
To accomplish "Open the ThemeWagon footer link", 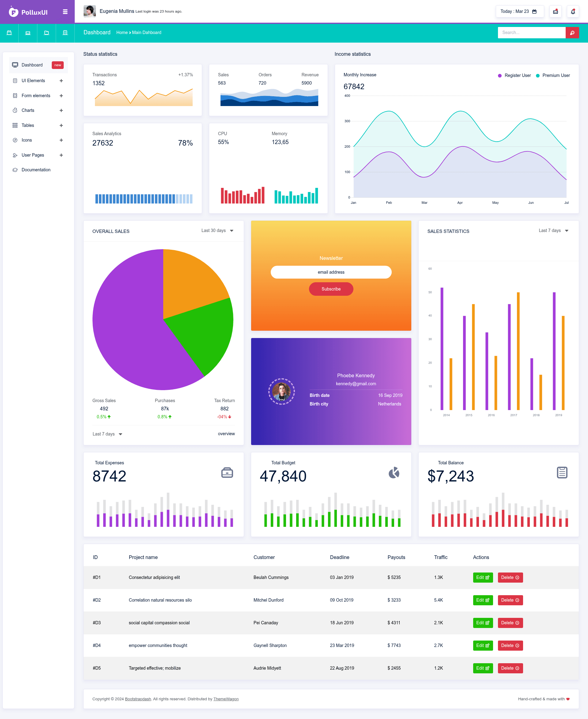I will (x=226, y=699).
